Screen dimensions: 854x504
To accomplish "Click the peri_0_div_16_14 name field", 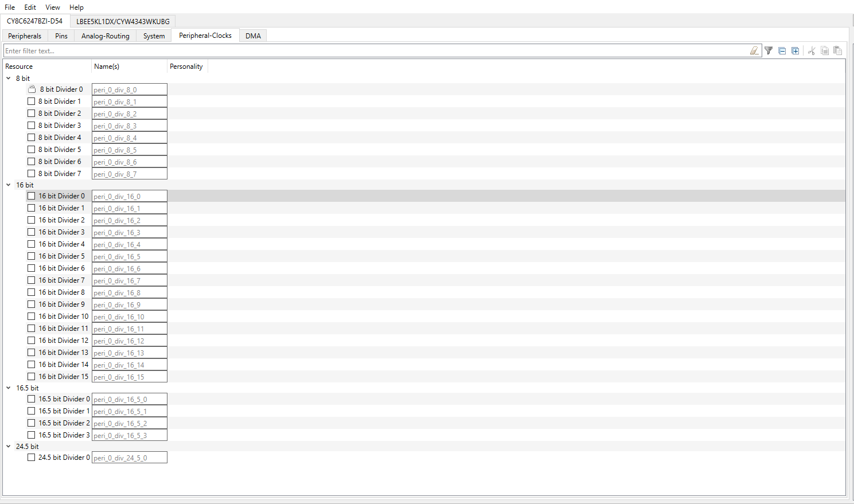I will tap(130, 365).
